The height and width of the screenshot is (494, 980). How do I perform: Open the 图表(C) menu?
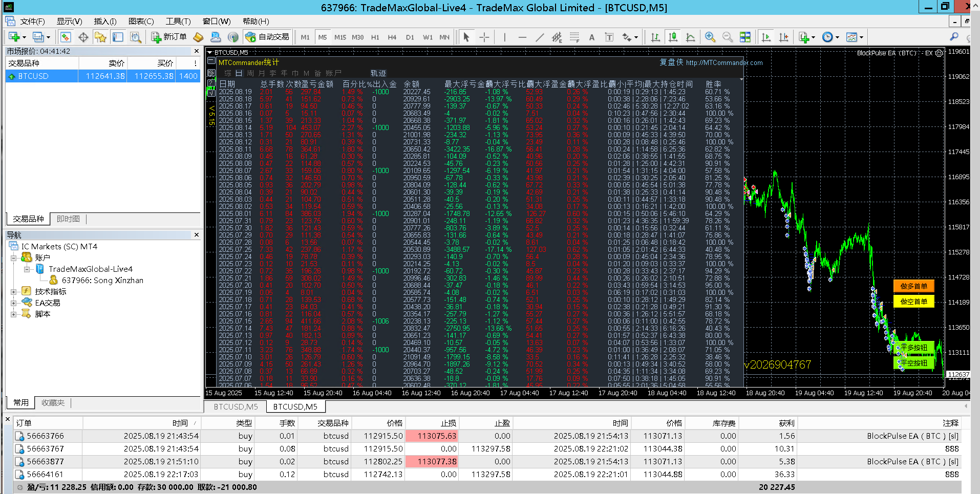[141, 22]
